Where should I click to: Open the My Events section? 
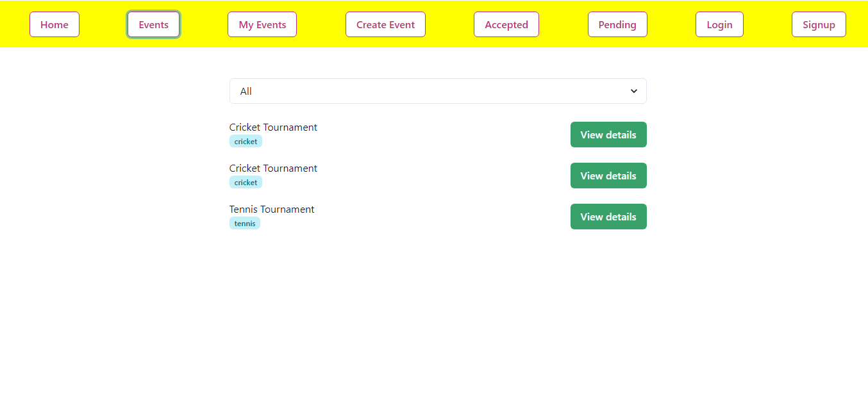262,24
